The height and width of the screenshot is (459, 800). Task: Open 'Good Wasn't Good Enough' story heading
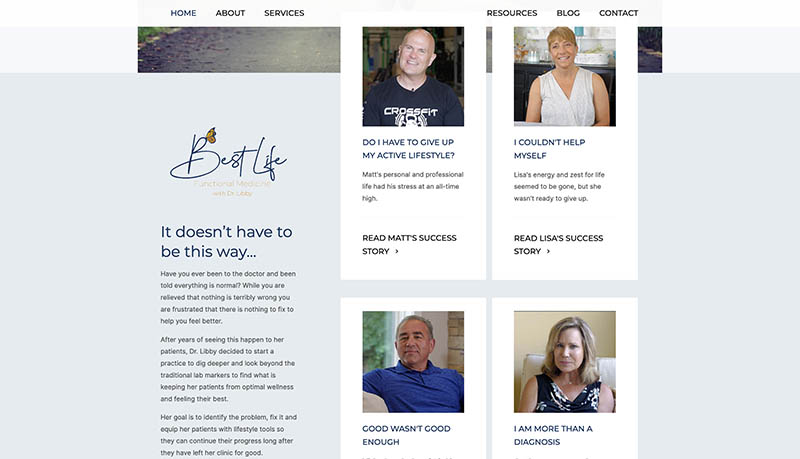point(406,436)
